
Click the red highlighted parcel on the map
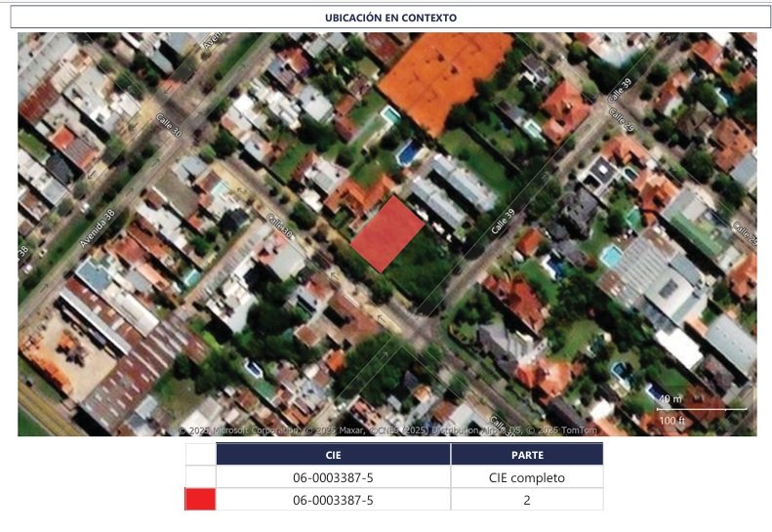click(387, 234)
